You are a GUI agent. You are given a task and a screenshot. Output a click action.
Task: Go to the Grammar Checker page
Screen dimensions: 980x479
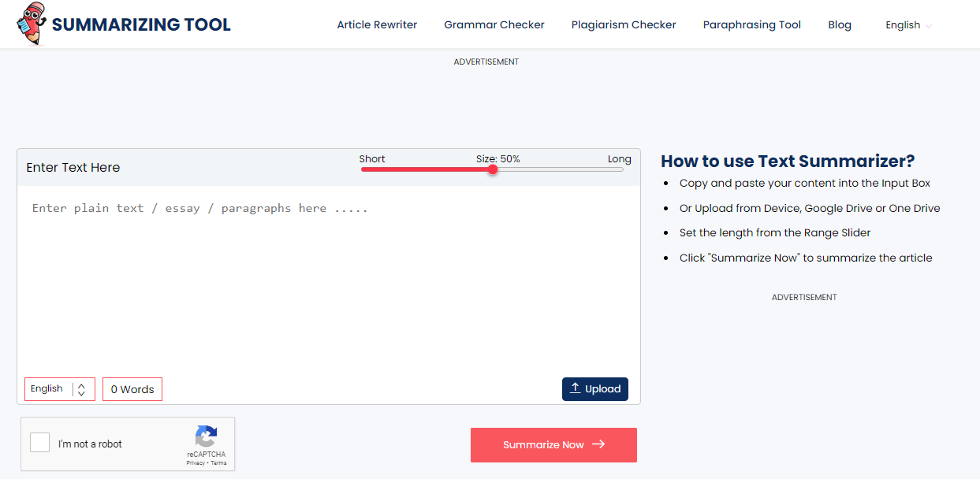[x=494, y=25]
